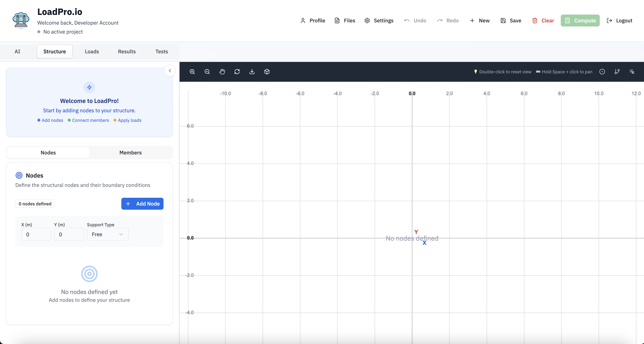Screen dimensions: 644x344
Task: Open the Support Type dropdown
Action: tap(108, 234)
